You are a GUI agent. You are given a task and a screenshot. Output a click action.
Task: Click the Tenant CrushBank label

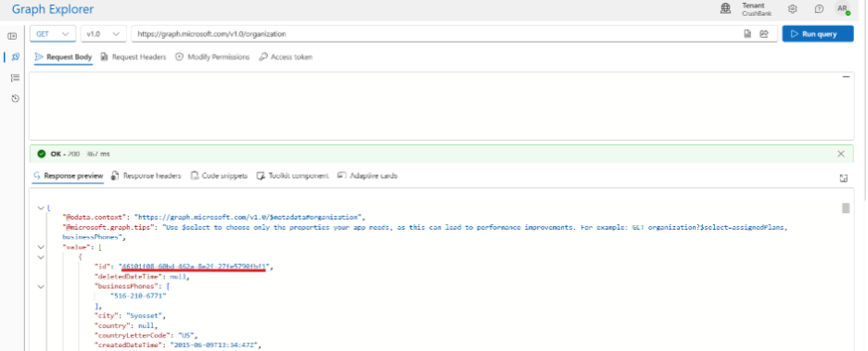click(757, 9)
